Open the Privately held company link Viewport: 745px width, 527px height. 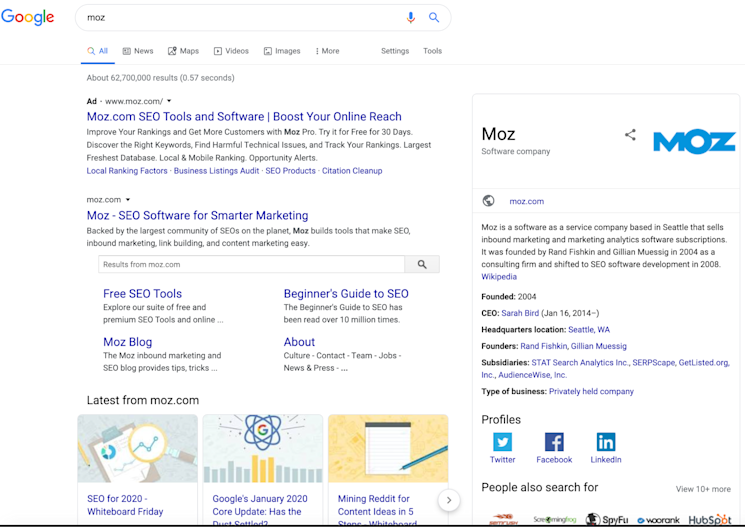pyautogui.click(x=591, y=392)
